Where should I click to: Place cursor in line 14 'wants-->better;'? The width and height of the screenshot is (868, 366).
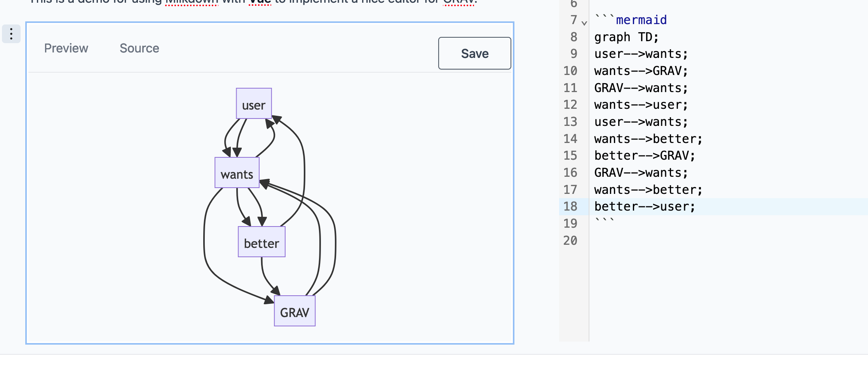[648, 139]
